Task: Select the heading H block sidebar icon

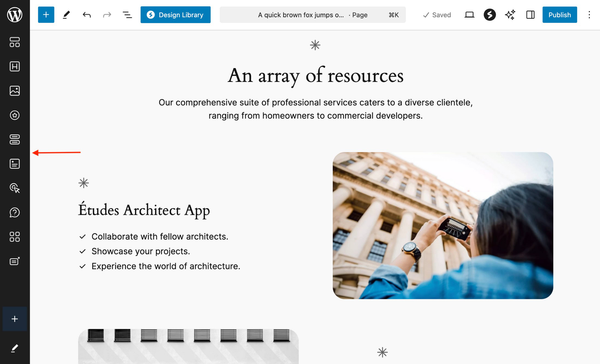Action: (15, 66)
